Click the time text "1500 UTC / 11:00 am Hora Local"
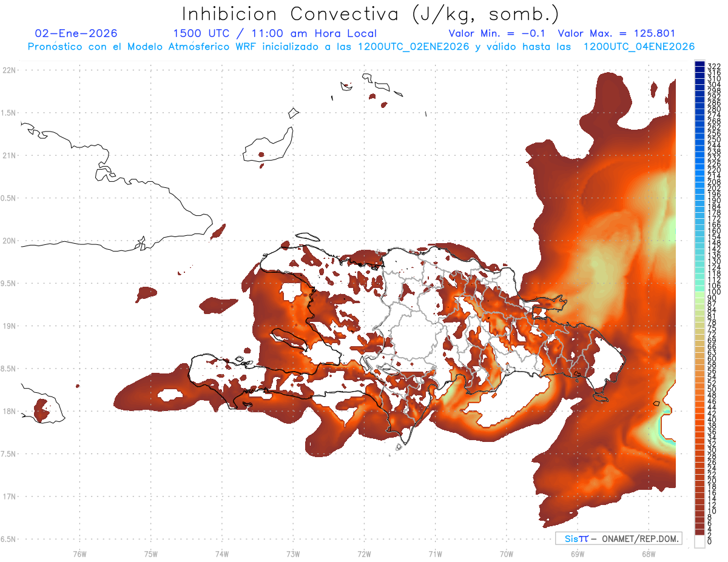This screenshot has width=728, height=562. tap(275, 33)
